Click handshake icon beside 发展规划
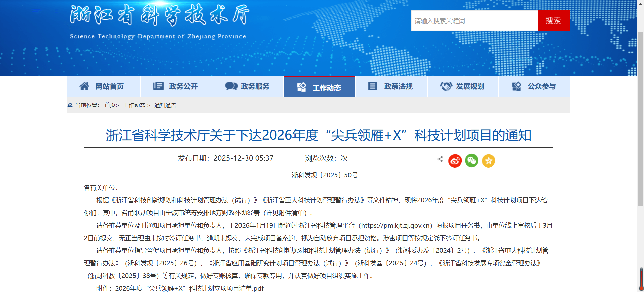 446,86
